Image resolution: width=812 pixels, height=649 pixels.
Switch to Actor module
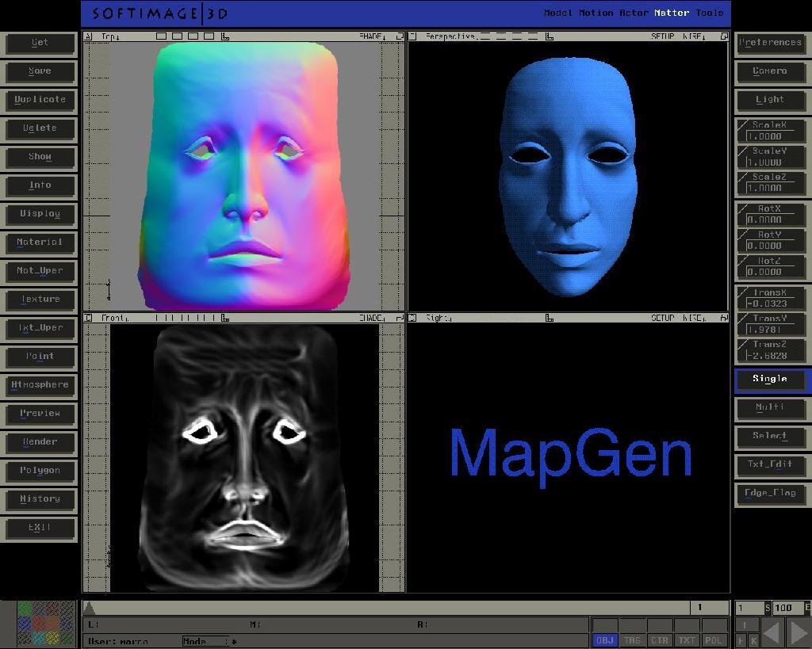click(x=634, y=13)
